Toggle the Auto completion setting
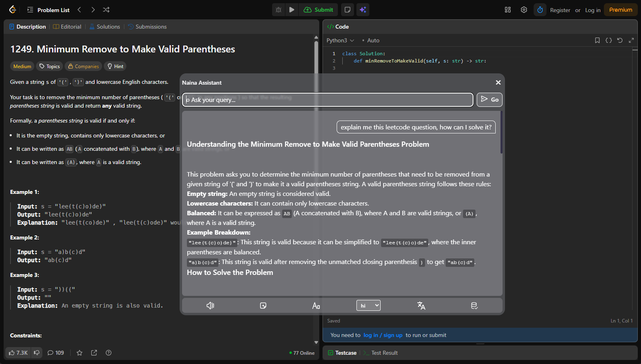Screen dimensions: 641x364 (371, 40)
